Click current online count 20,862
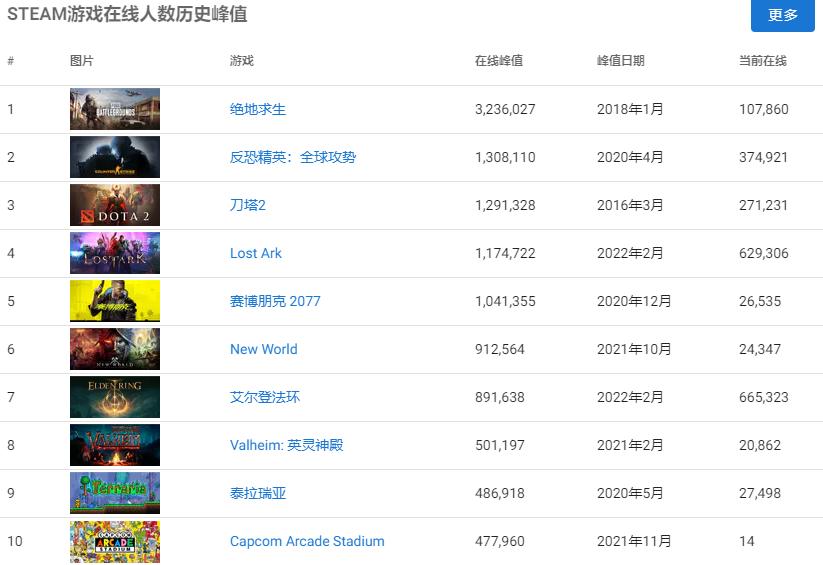Screen dimensions: 823x565 pos(760,445)
